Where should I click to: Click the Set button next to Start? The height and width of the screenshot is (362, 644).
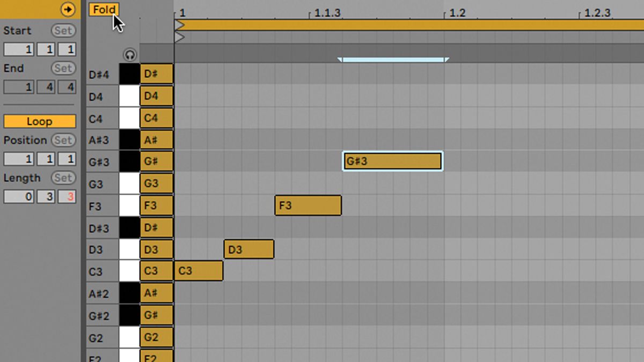click(x=63, y=31)
